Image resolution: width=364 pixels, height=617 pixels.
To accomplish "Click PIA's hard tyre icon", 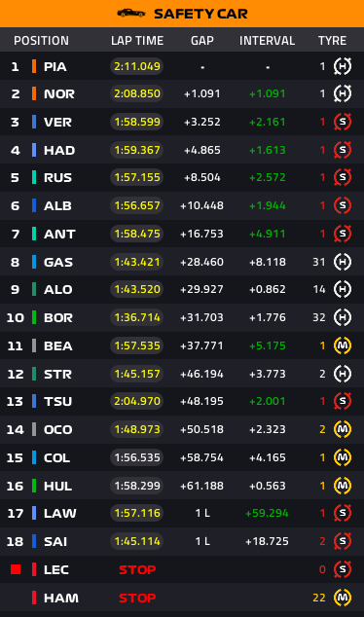I will (x=343, y=66).
